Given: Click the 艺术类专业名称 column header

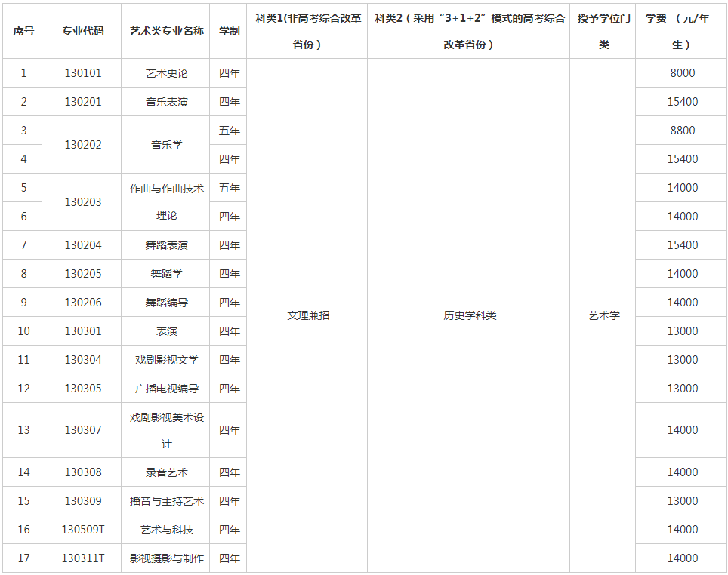Looking at the screenshot, I should (x=167, y=31).
